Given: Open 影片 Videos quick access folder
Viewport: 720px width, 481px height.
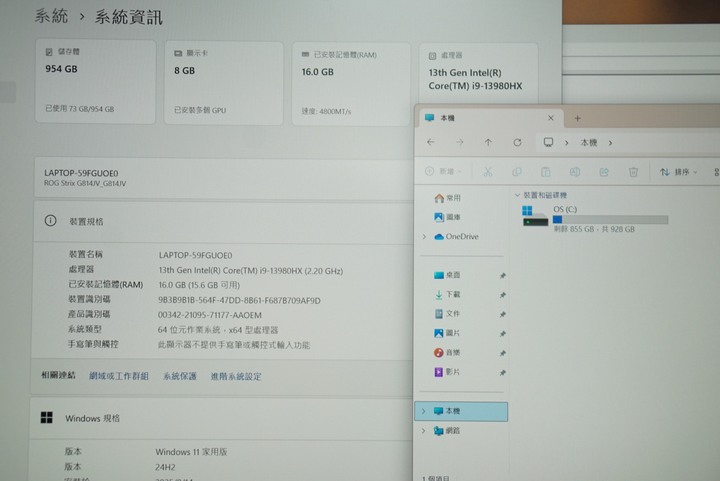Looking at the screenshot, I should (x=447, y=372).
